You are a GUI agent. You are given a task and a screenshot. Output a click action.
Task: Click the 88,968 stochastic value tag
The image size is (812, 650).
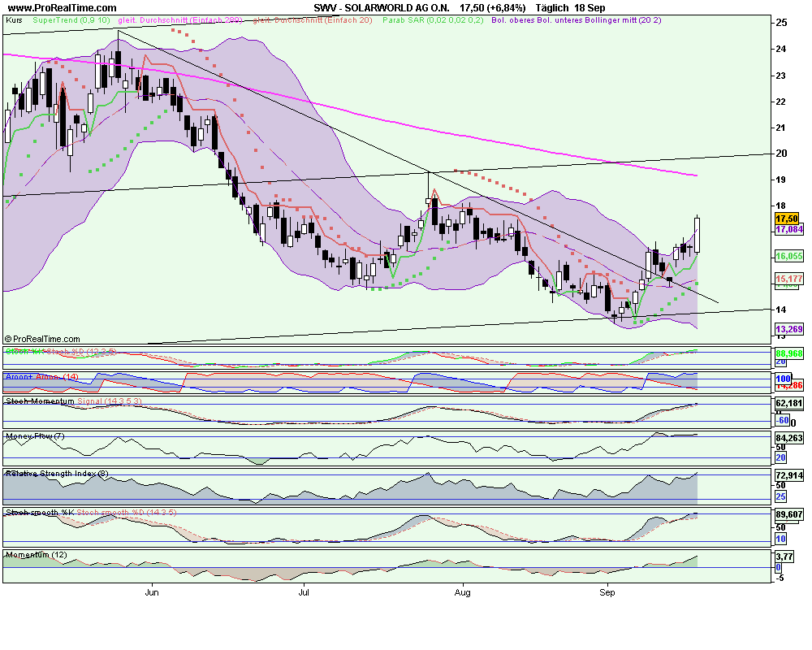click(x=788, y=353)
